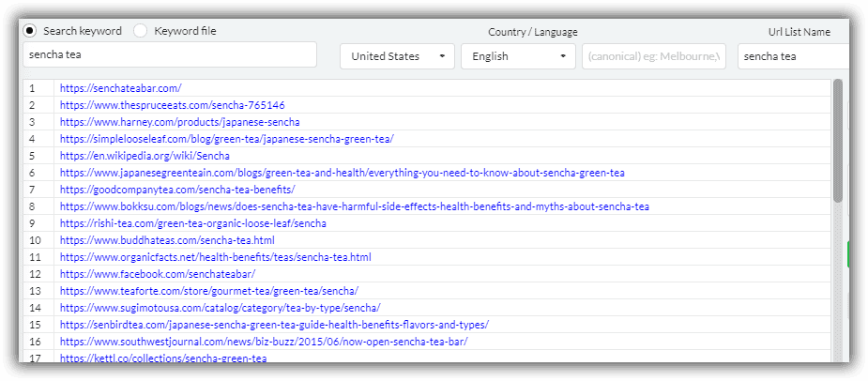Image resolution: width=868 pixels, height=381 pixels.
Task: Open the bokksu.com blog link
Action: [355, 206]
